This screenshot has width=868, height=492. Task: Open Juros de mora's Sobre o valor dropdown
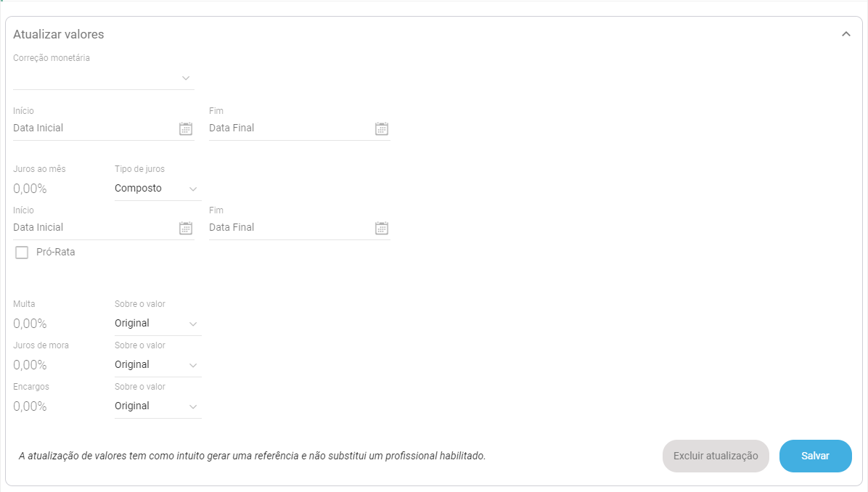(x=157, y=365)
